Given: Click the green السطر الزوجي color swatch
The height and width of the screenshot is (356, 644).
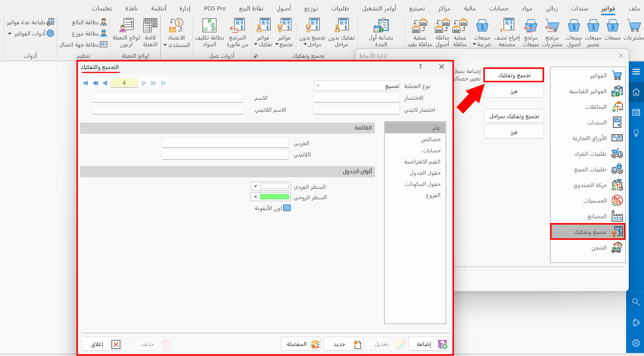Looking at the screenshot, I should 274,197.
